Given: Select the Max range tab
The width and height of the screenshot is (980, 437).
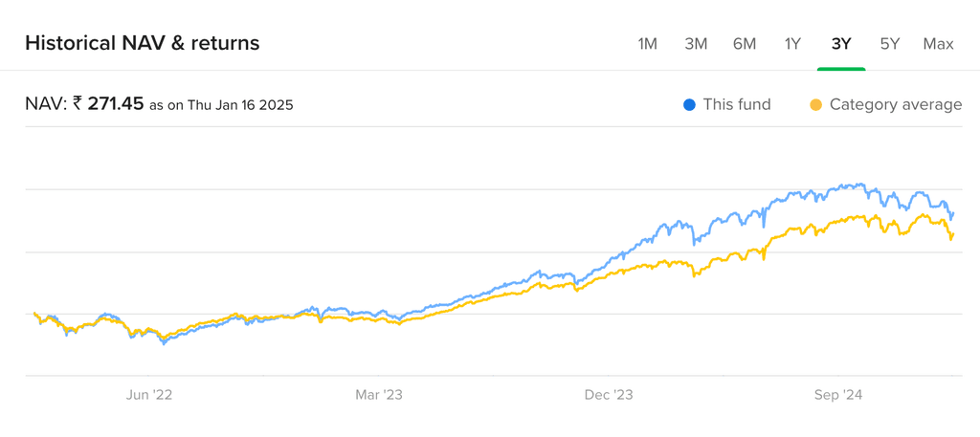Looking at the screenshot, I should tap(939, 44).
